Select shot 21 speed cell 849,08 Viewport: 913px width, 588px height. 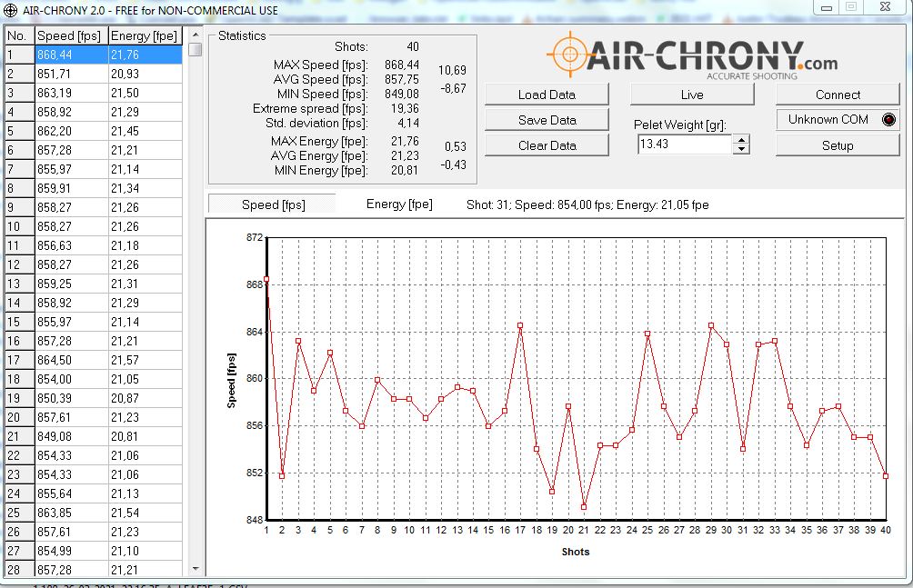click(x=72, y=436)
